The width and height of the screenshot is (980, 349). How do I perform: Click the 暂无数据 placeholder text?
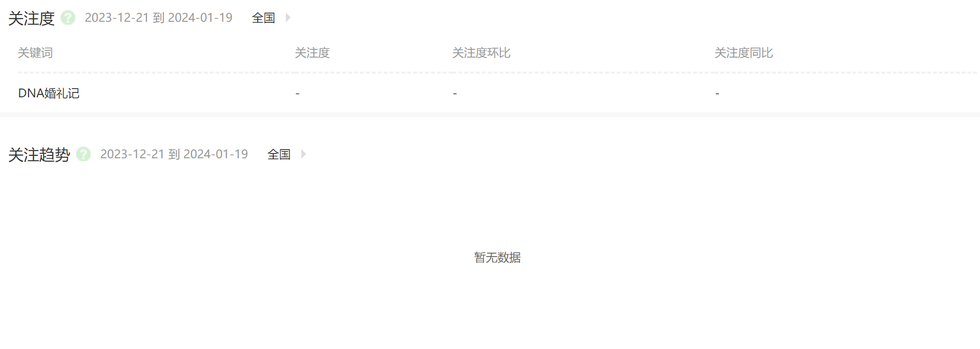pos(498,258)
